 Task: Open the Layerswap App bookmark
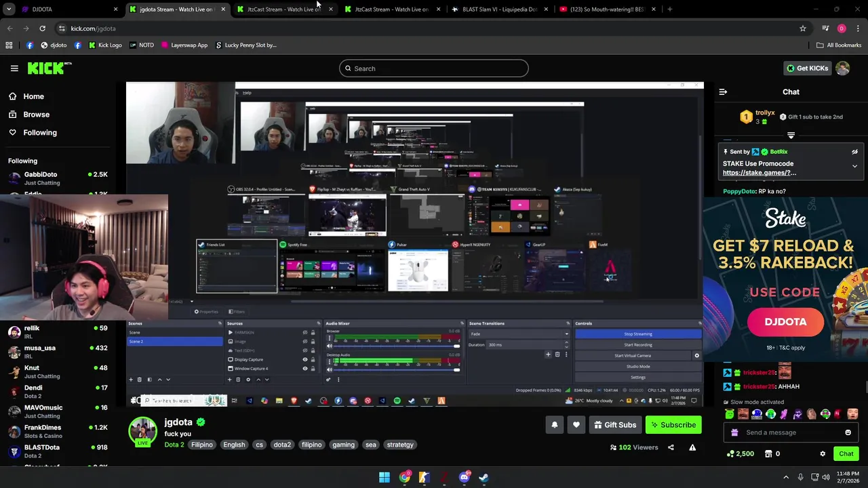point(184,45)
